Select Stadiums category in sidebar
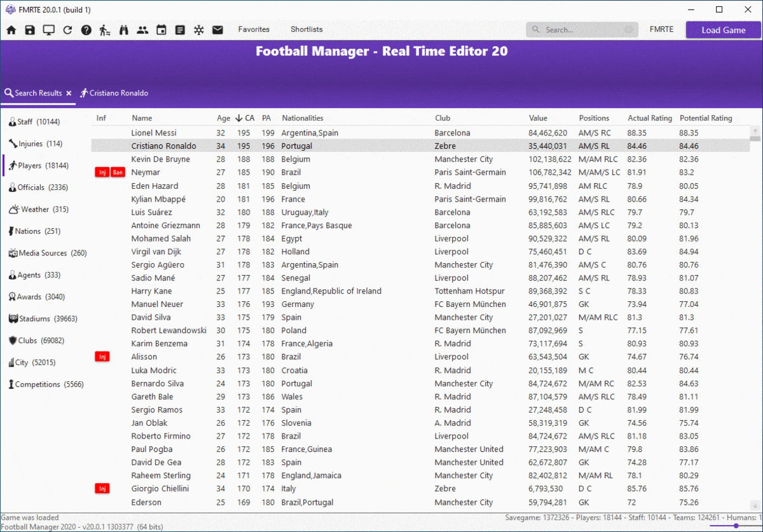This screenshot has width=763, height=532. pyautogui.click(x=43, y=318)
